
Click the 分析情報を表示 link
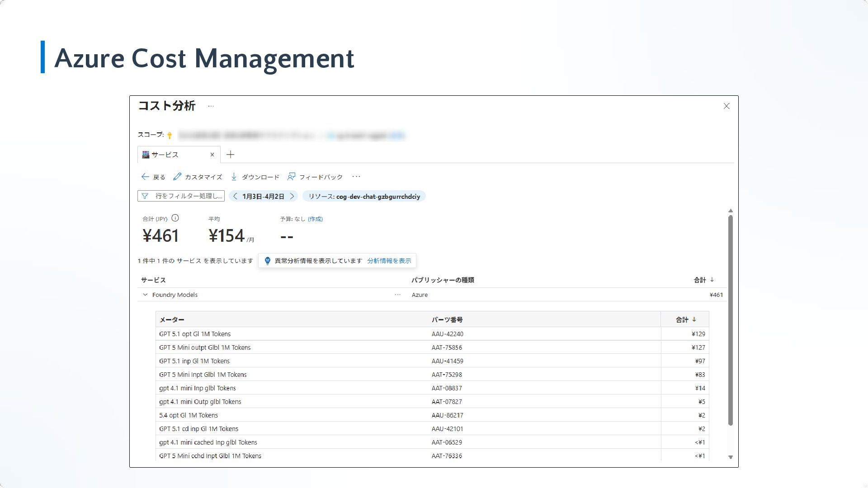(389, 261)
